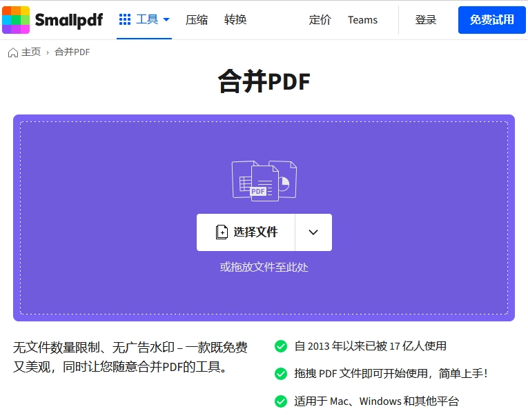Expand the 工具 dropdown arrow
528x420 pixels.
166,19
